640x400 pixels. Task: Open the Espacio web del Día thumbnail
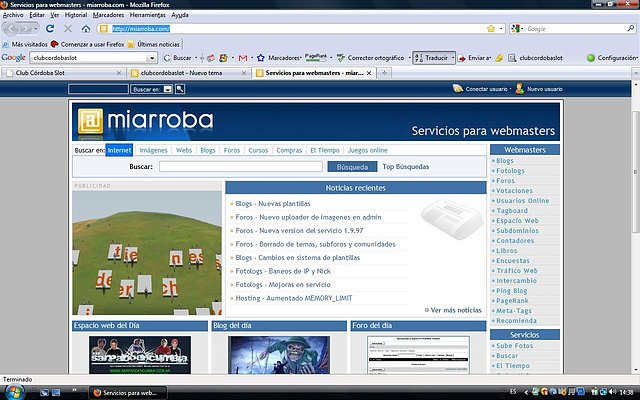click(140, 355)
